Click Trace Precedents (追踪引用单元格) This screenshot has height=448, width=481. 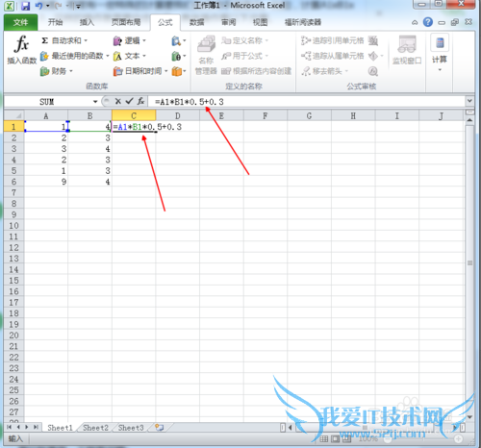[x=333, y=40]
